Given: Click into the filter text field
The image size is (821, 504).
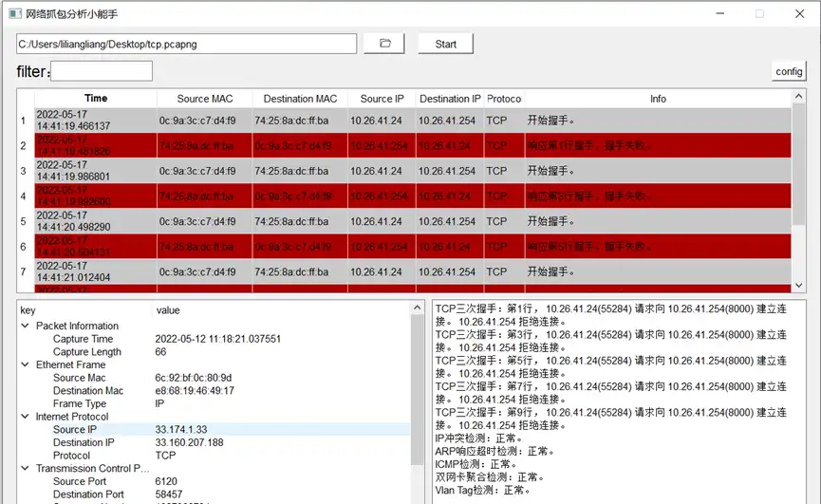Looking at the screenshot, I should tap(102, 71).
